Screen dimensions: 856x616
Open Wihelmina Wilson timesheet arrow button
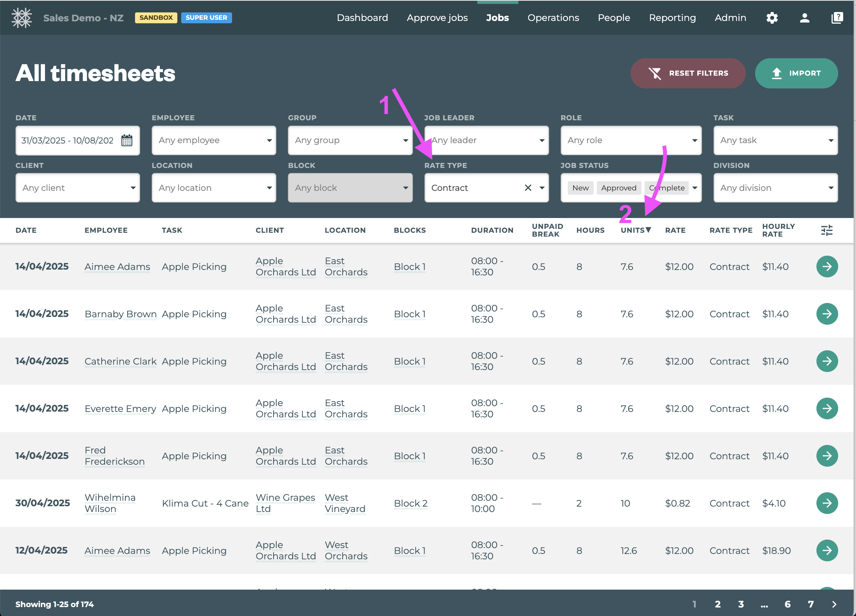[827, 503]
